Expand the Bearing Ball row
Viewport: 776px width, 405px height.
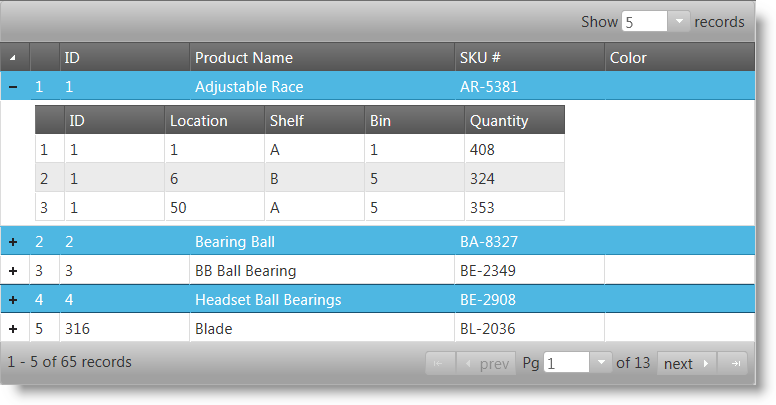tap(13, 242)
